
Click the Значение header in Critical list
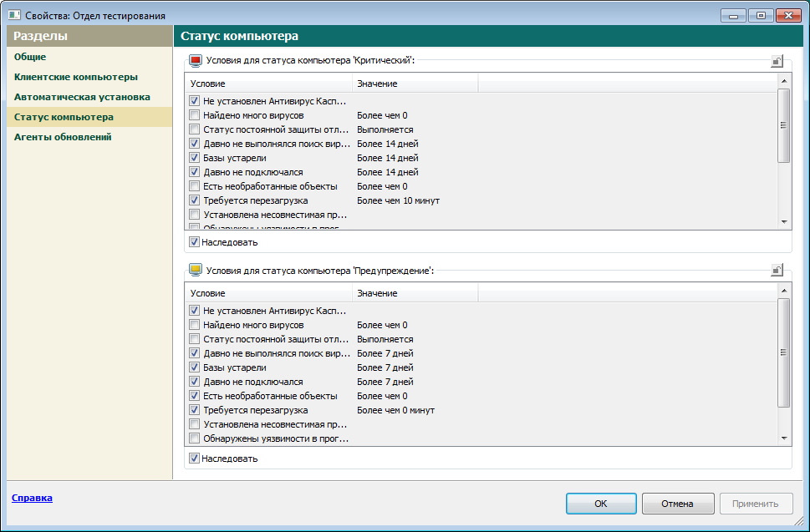(415, 84)
